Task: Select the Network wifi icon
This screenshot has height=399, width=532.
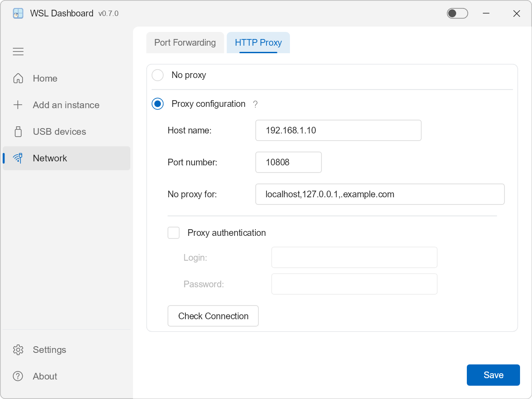Action: point(18,158)
